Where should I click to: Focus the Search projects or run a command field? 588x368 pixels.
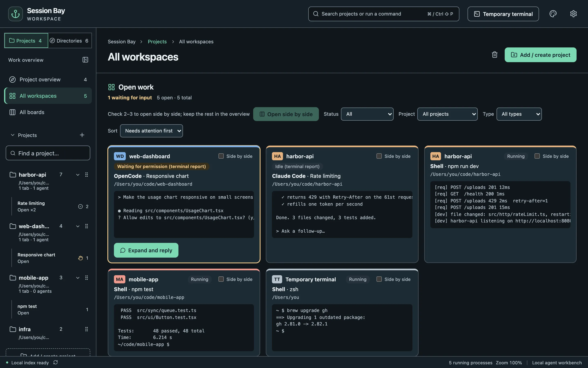point(383,14)
